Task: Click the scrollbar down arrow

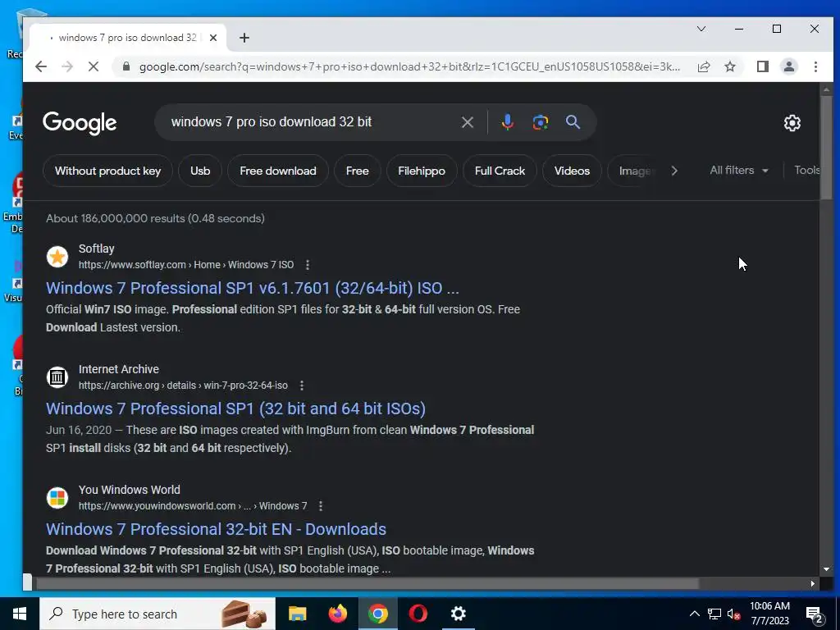Action: pos(826,569)
